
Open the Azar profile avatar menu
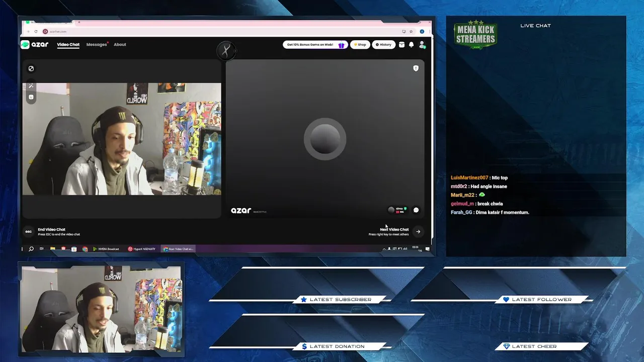pyautogui.click(x=422, y=45)
